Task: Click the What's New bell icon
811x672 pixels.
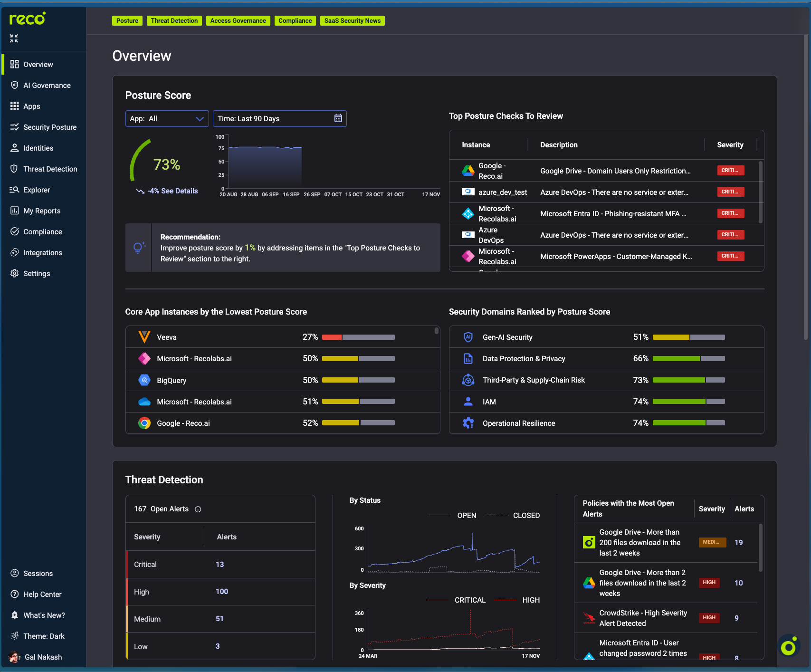Action: click(15, 615)
